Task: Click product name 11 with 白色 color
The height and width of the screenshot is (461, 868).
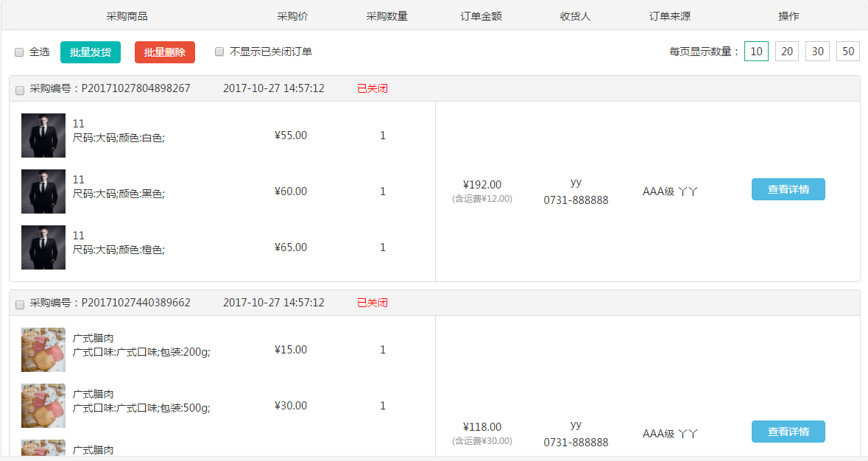Action: coord(79,124)
